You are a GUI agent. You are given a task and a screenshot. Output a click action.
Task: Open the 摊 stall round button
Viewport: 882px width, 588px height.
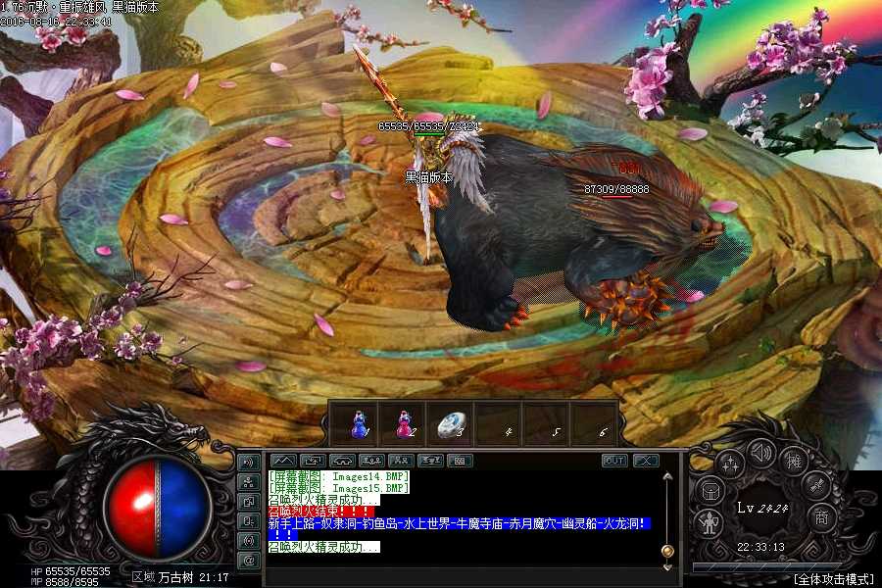[x=793, y=462]
